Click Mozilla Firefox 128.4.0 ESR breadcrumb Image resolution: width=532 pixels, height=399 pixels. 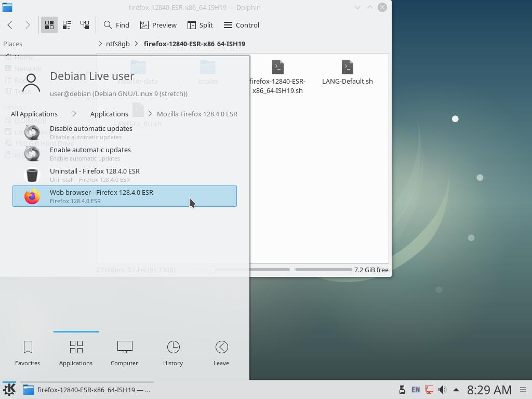197,114
